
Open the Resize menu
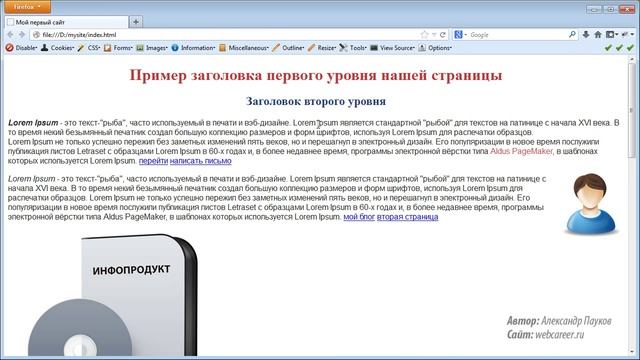327,48
